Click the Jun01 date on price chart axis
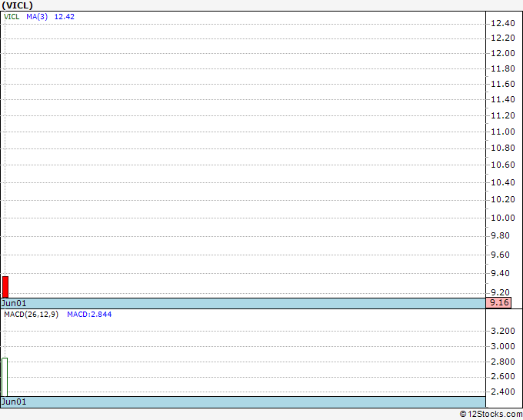Viewport: 523px width, 420px height. pyautogui.click(x=14, y=303)
